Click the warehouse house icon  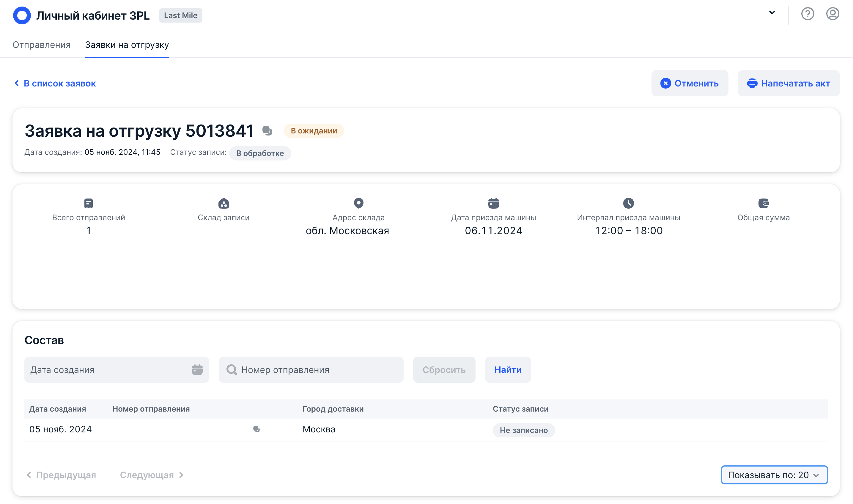pos(224,203)
